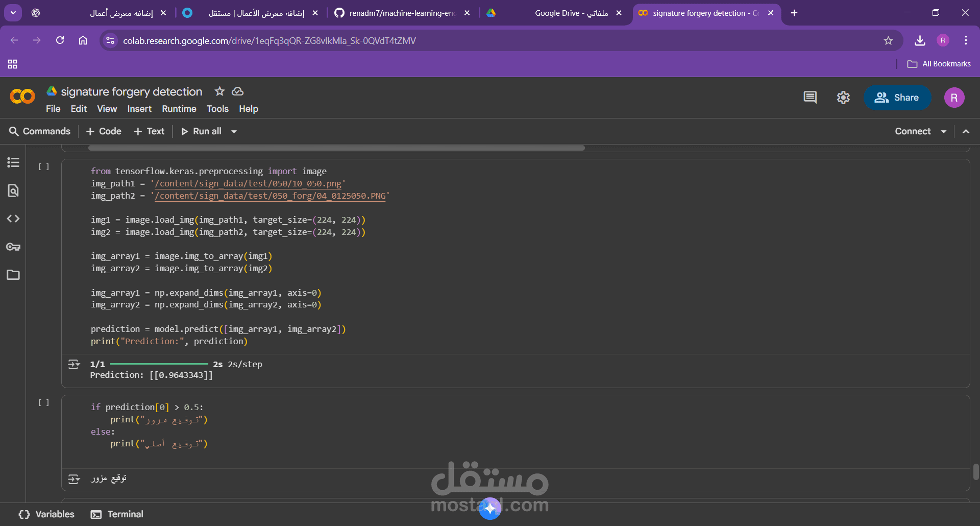Screen dimensions: 980x526
Task: Open the tab search dropdown
Action: point(13,13)
